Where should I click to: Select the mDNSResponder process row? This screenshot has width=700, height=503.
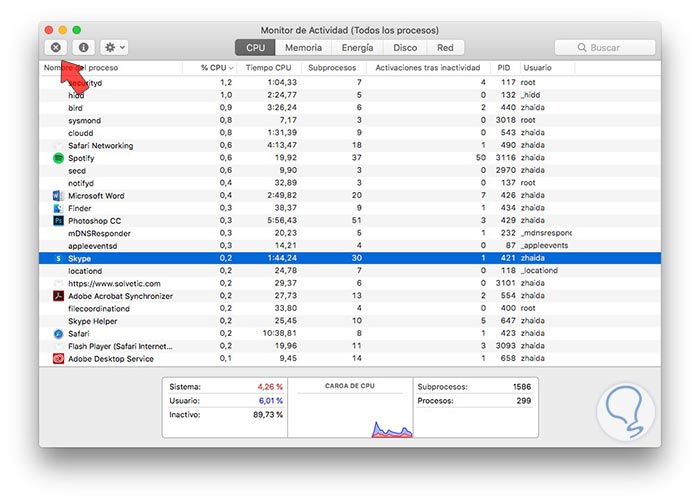tap(350, 233)
